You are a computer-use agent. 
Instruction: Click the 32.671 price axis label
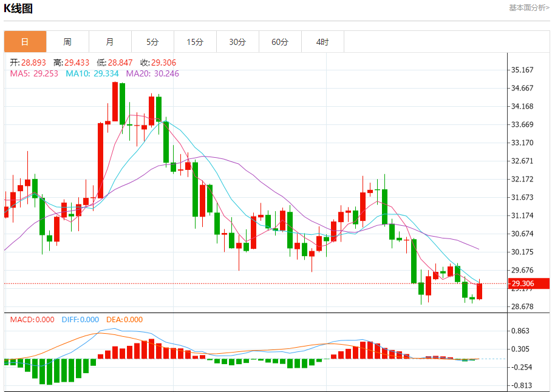tap(522, 161)
